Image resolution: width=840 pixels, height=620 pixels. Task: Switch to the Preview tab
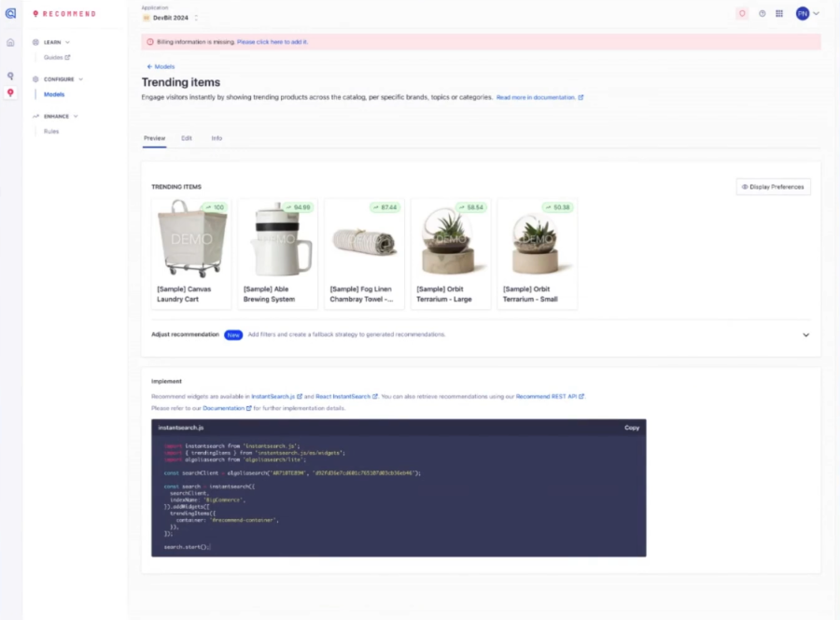154,138
